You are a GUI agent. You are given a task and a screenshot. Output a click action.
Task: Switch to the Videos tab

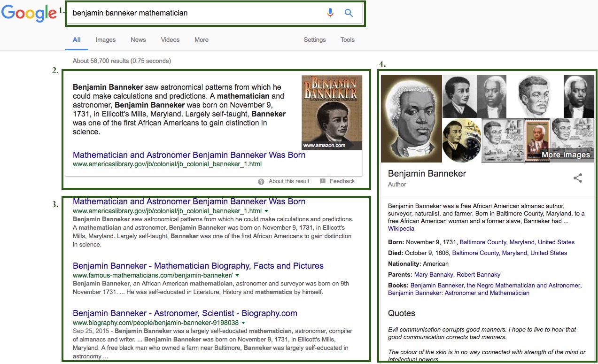[170, 40]
